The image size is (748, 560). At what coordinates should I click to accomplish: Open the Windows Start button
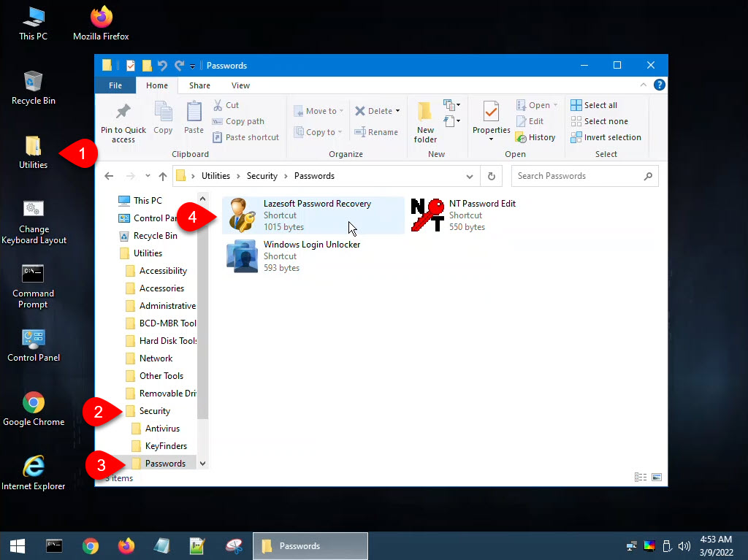[x=18, y=546]
